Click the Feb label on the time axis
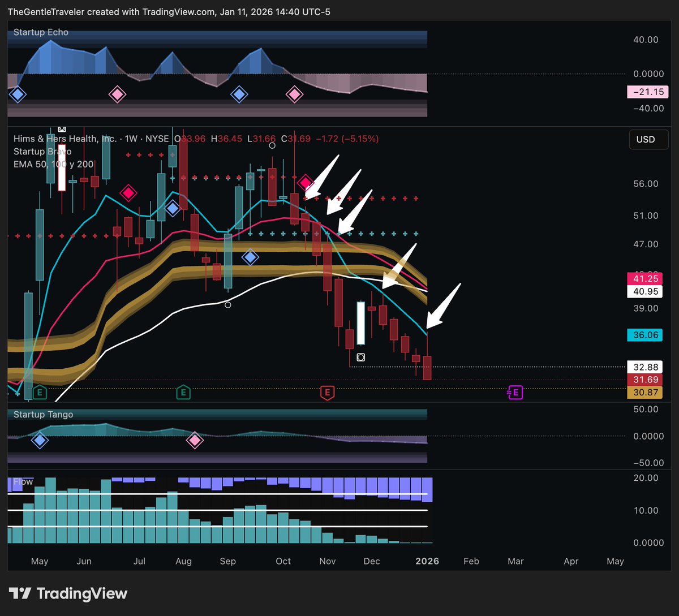The image size is (679, 616). (x=471, y=561)
